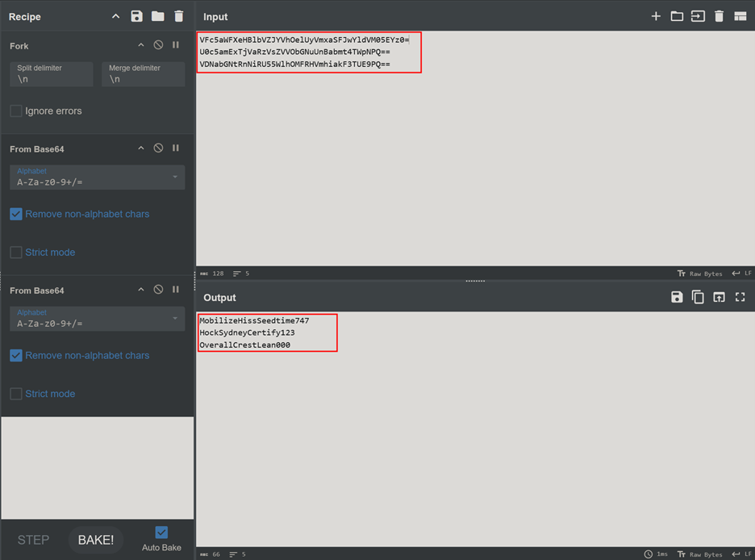Enable Ignore errors checkbox
Viewport: 755px width, 560px height.
pyautogui.click(x=16, y=111)
